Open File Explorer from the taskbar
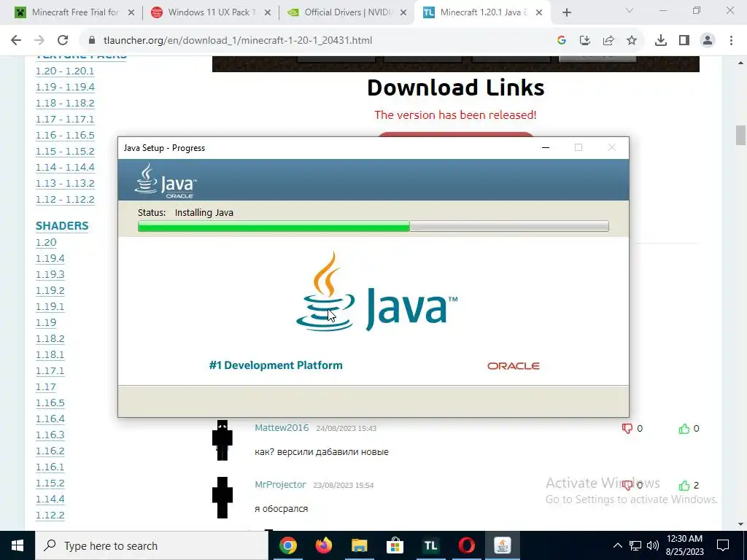This screenshot has height=560, width=747. click(x=359, y=545)
